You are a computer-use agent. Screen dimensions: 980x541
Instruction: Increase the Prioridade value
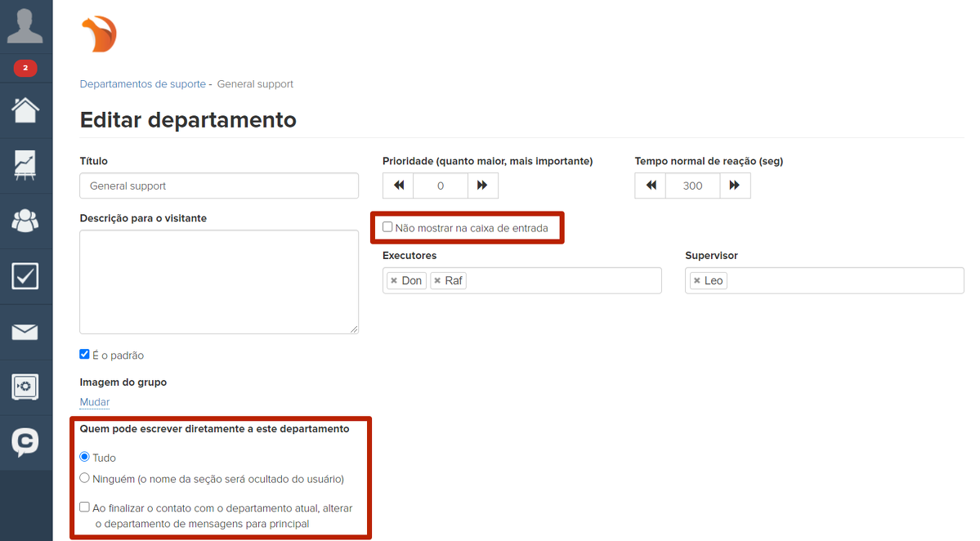coord(482,186)
